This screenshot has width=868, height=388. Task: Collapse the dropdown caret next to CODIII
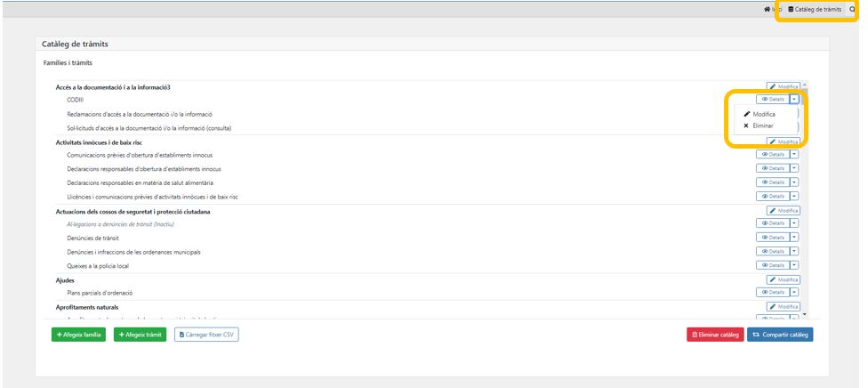pyautogui.click(x=794, y=100)
